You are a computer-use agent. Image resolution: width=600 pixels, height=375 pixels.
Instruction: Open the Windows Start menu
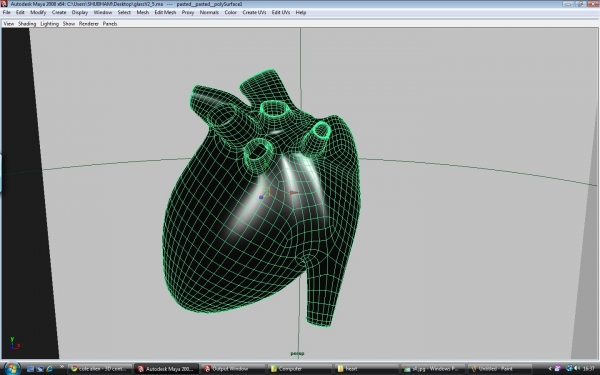coord(12,368)
